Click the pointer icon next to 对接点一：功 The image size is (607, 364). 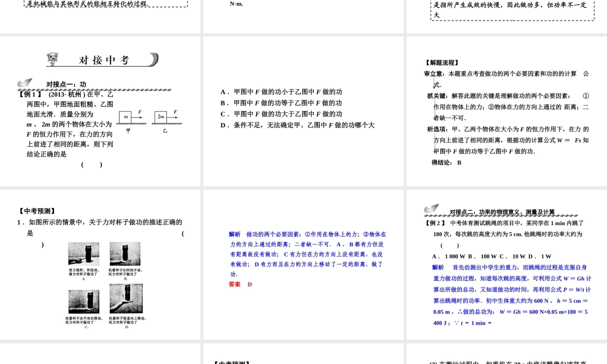25,83
